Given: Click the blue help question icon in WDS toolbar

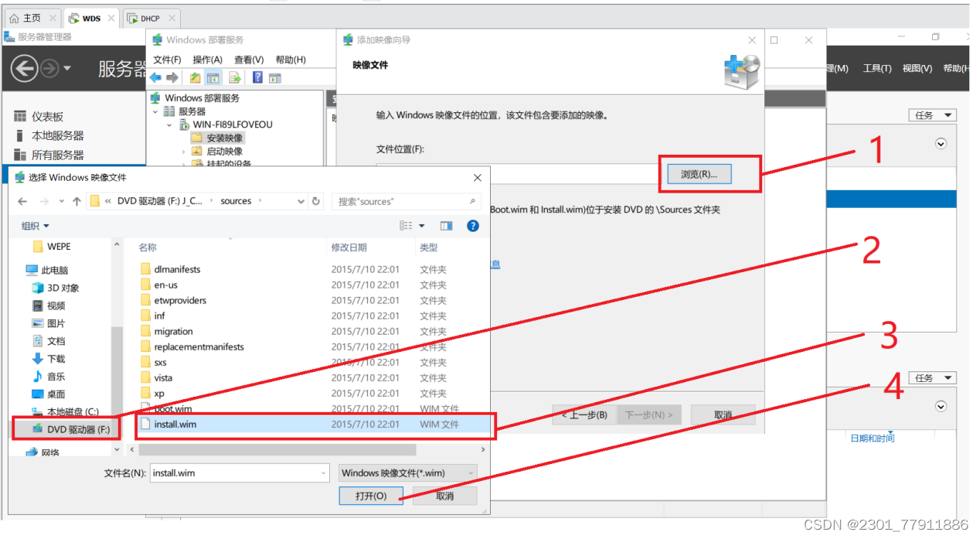Looking at the screenshot, I should tap(257, 77).
